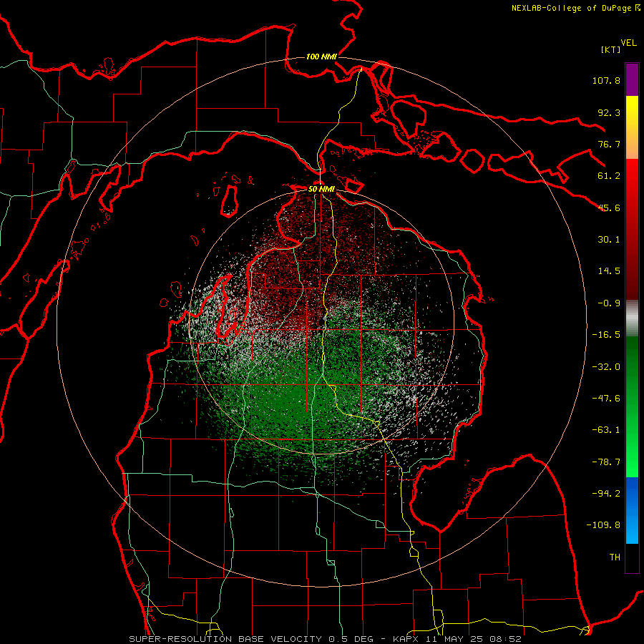Image resolution: width=644 pixels, height=644 pixels.
Task: Click the 92.3 velocity scale value
Action: (609, 112)
